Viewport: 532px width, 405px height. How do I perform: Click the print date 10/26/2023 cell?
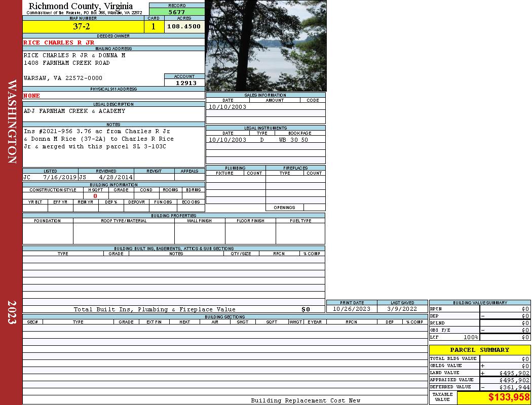click(351, 309)
